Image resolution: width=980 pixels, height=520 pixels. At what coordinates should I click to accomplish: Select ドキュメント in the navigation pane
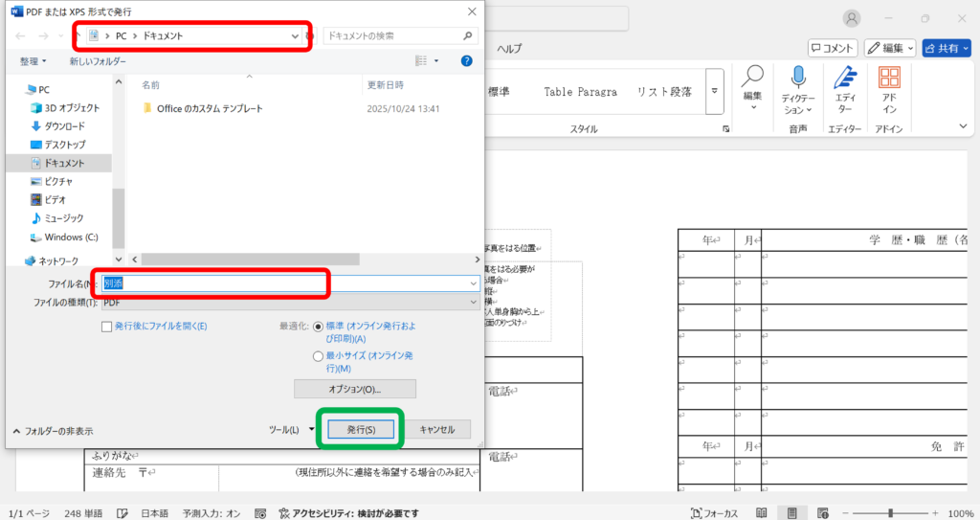pos(64,163)
